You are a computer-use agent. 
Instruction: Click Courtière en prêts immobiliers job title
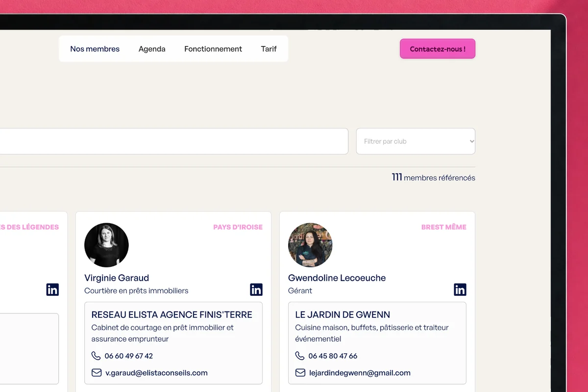click(x=136, y=290)
